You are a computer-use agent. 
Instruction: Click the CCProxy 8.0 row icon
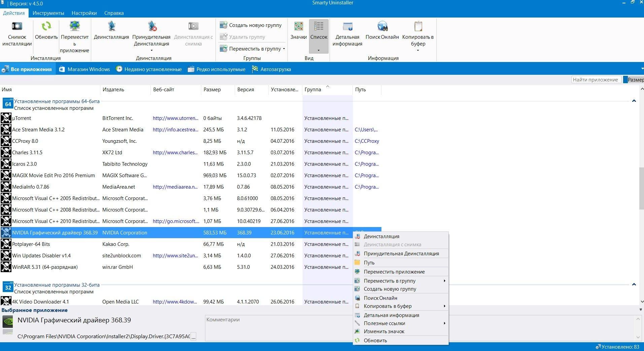(6, 141)
